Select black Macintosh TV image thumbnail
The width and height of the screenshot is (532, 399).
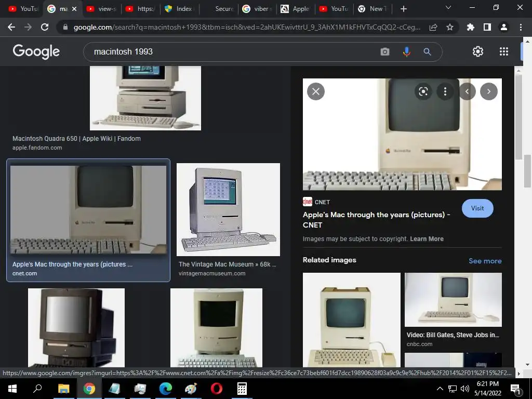click(x=76, y=327)
